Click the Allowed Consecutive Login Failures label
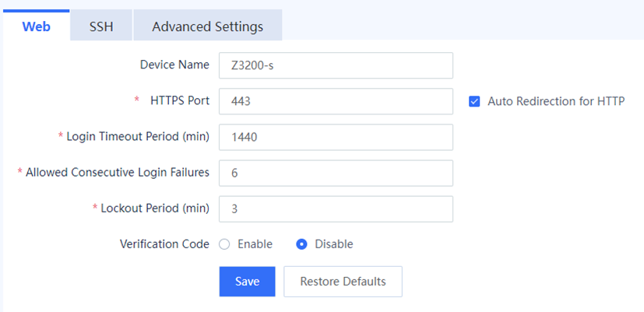This screenshot has height=312, width=644. 118,173
